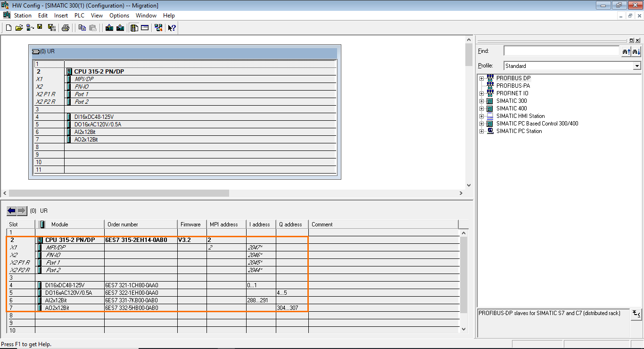Open the Profile dropdown showing Standard
Image resolution: width=644 pixels, height=349 pixels.
click(637, 66)
